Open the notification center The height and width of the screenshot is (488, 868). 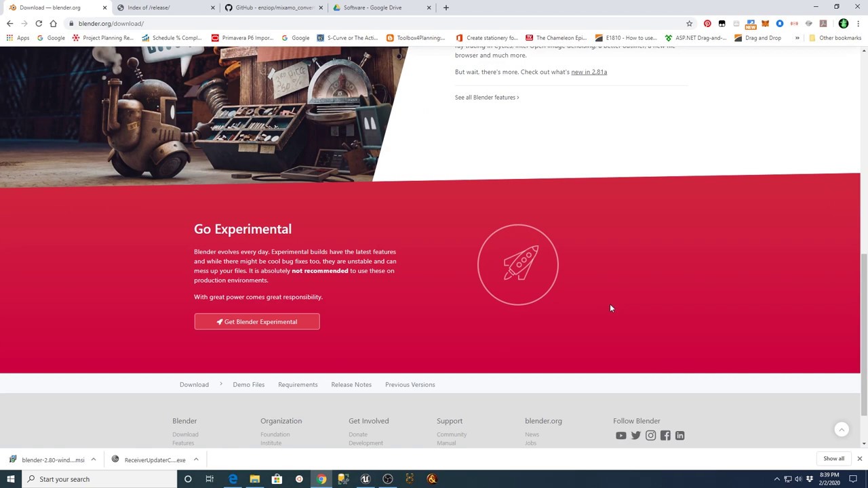(853, 479)
